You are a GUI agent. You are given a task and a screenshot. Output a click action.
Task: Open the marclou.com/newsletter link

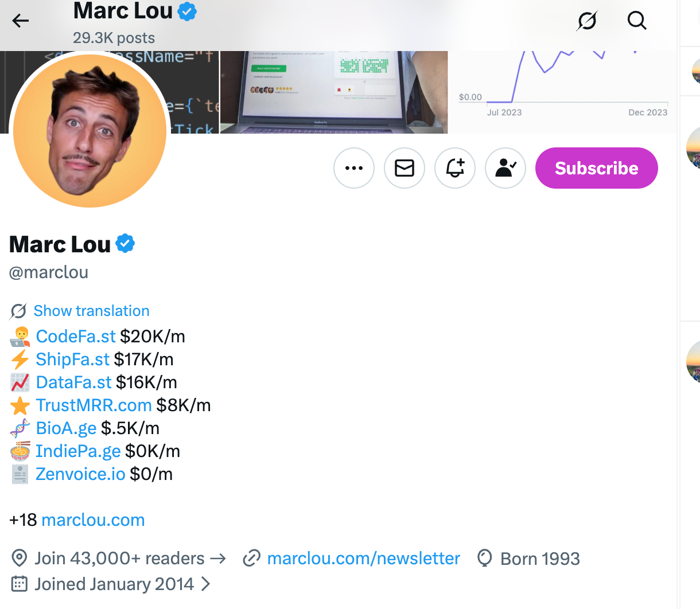(364, 559)
